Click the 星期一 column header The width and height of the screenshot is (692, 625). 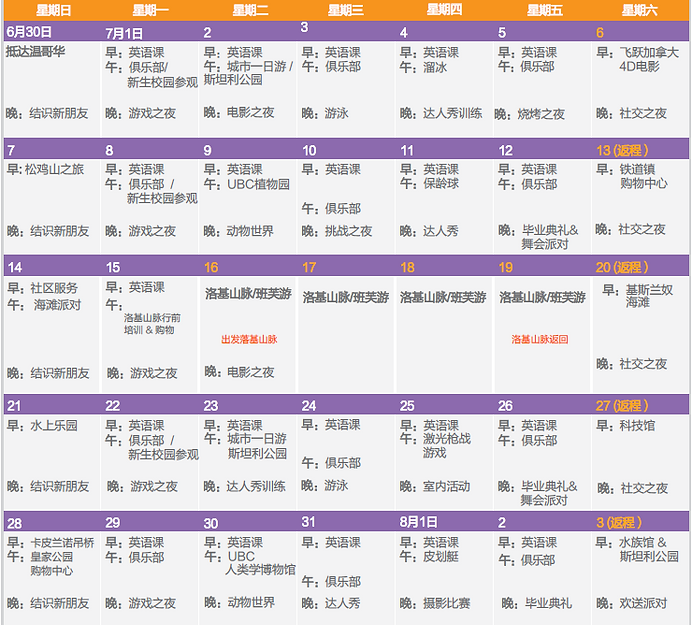pyautogui.click(x=150, y=10)
